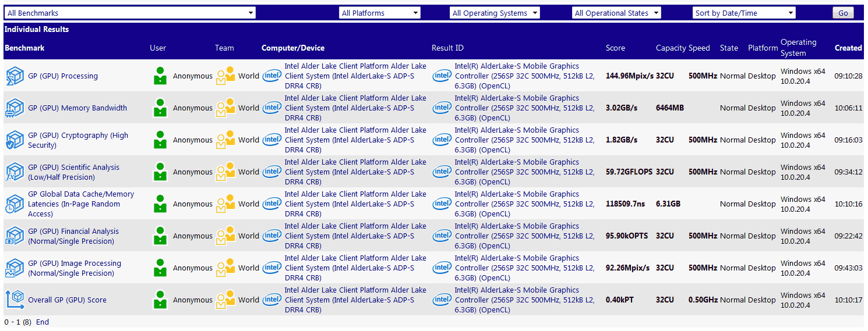Open the Sort by Date/Time dropdown
The image size is (868, 331).
pyautogui.click(x=744, y=13)
